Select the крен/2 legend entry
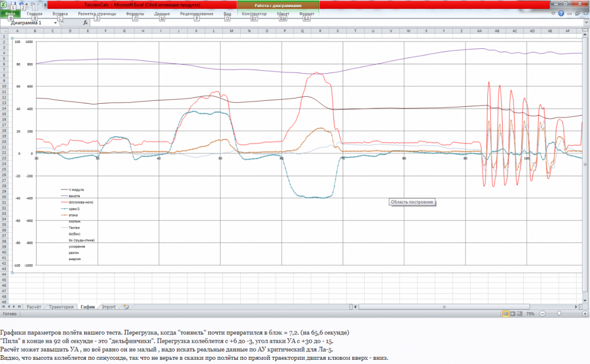The height and width of the screenshot is (364, 590). click(70, 208)
